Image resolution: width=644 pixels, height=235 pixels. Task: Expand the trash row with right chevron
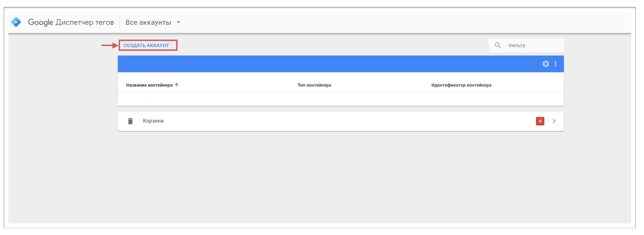pyautogui.click(x=554, y=121)
